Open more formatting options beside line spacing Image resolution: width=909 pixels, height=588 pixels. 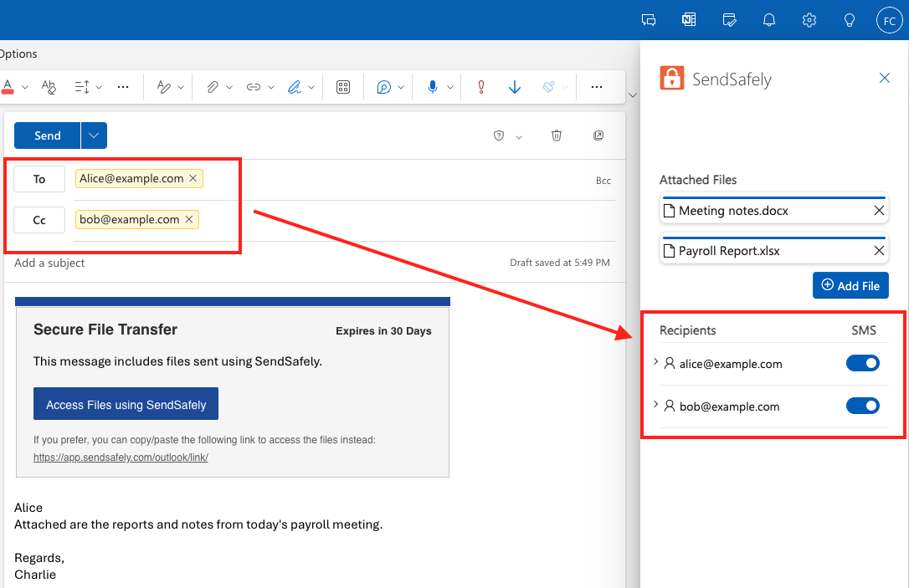tap(123, 87)
